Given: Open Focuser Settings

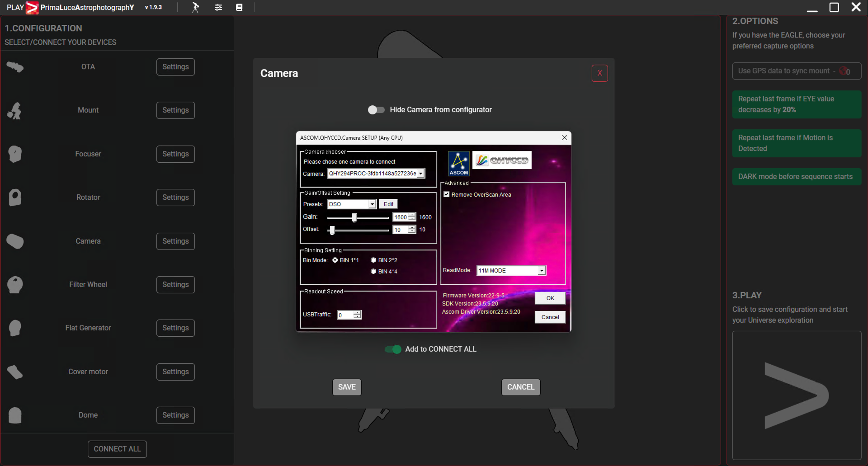Looking at the screenshot, I should [x=175, y=154].
